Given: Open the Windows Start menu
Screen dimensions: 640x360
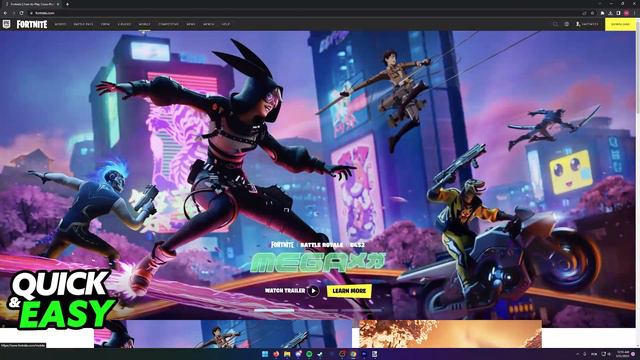Looking at the screenshot, I should 264,354.
